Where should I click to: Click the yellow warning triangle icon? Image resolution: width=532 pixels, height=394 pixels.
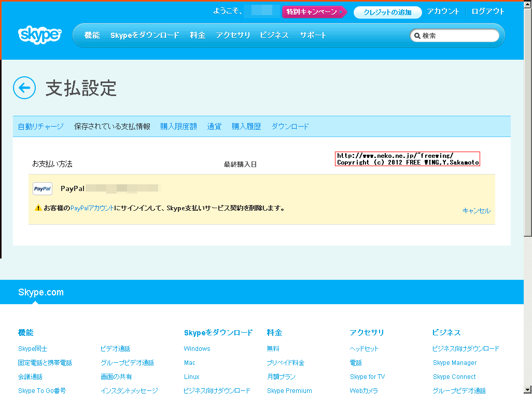(38, 208)
